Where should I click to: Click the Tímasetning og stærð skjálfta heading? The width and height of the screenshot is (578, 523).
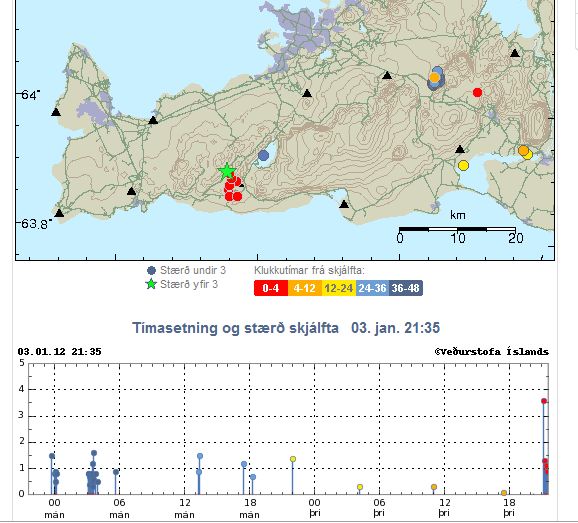point(235,328)
